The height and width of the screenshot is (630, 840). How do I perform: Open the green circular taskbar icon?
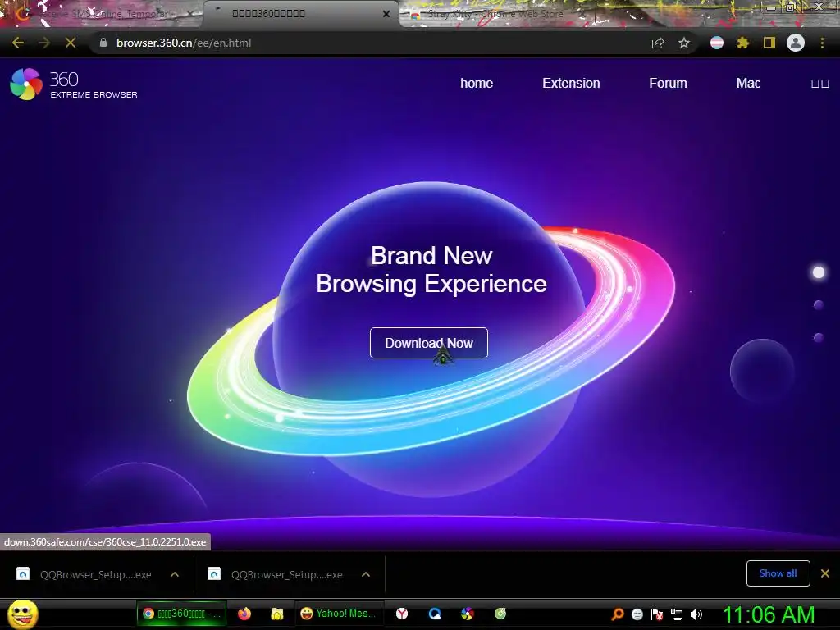[500, 614]
